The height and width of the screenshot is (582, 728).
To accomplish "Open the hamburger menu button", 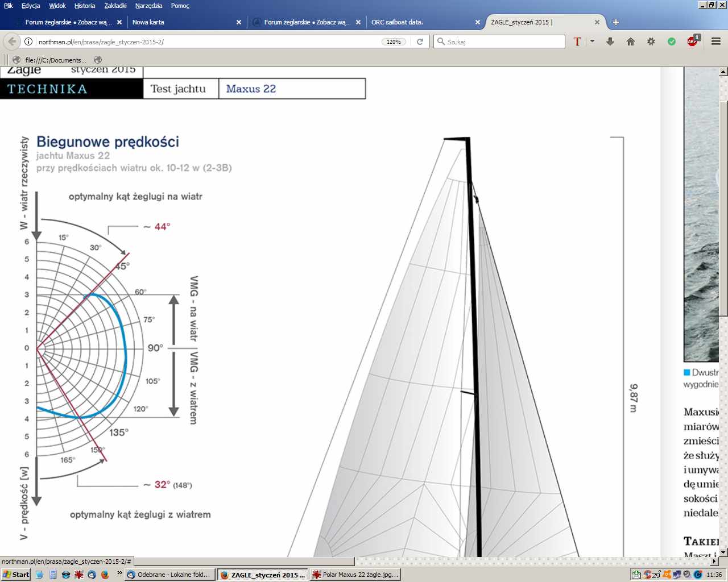I will tap(716, 41).
